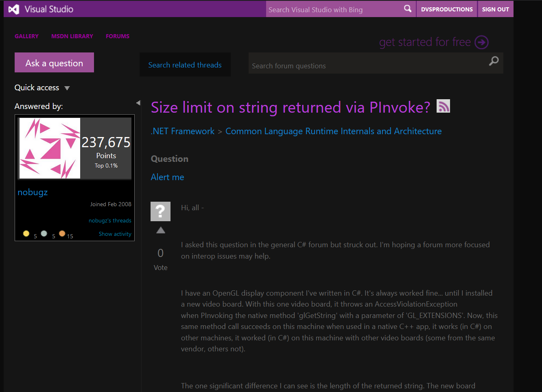Click the bronze medal badge icon
The width and height of the screenshot is (542, 392).
62,233
